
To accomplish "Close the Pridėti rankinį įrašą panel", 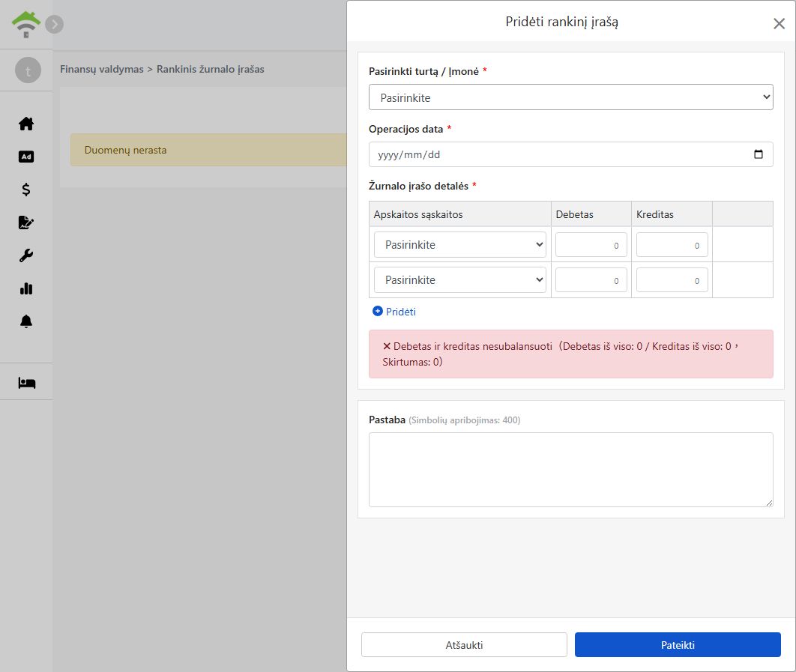I will click(x=779, y=23).
